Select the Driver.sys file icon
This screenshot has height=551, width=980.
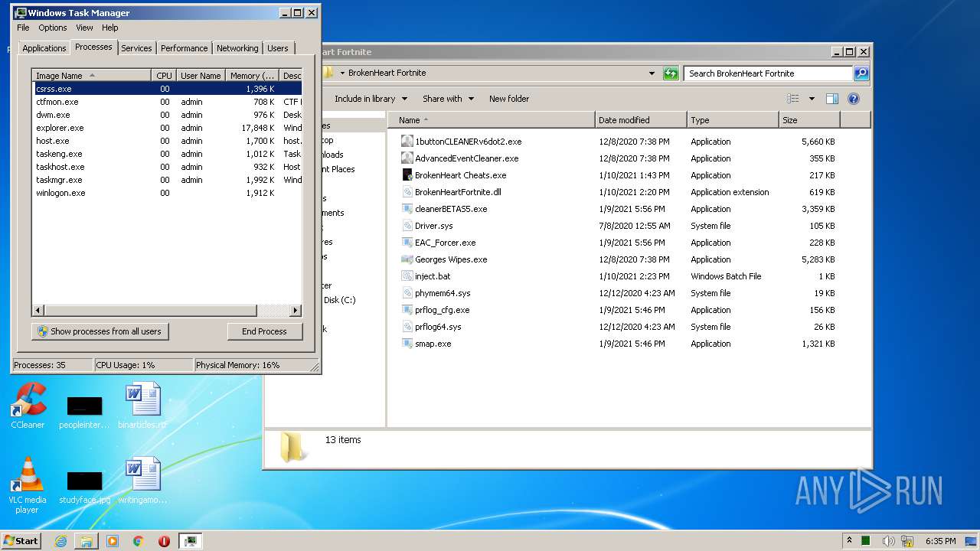click(407, 226)
